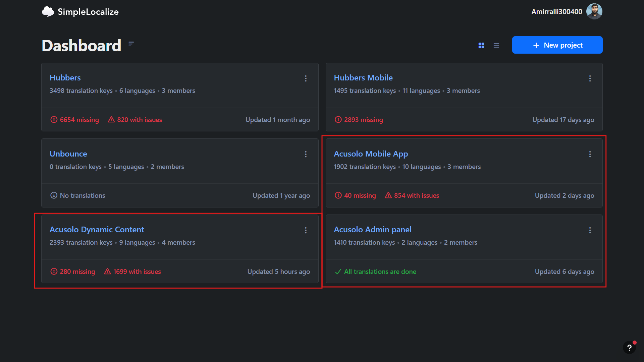Create a new project
Screen dimensions: 644x362
(557, 45)
